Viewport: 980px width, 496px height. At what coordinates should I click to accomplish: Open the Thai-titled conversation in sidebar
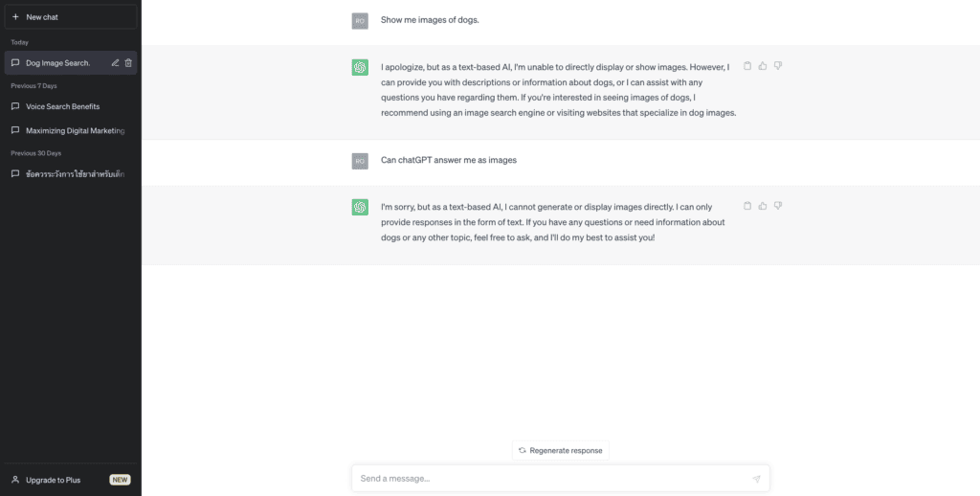click(70, 174)
